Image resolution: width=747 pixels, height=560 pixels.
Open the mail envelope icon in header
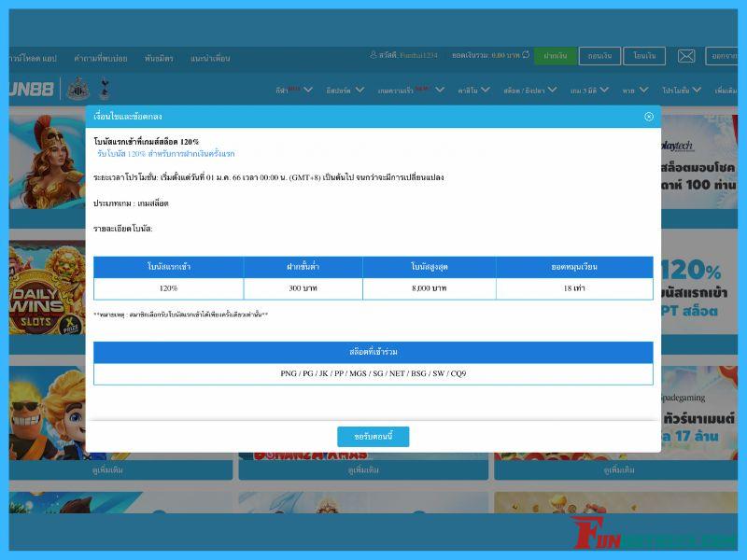(x=686, y=56)
